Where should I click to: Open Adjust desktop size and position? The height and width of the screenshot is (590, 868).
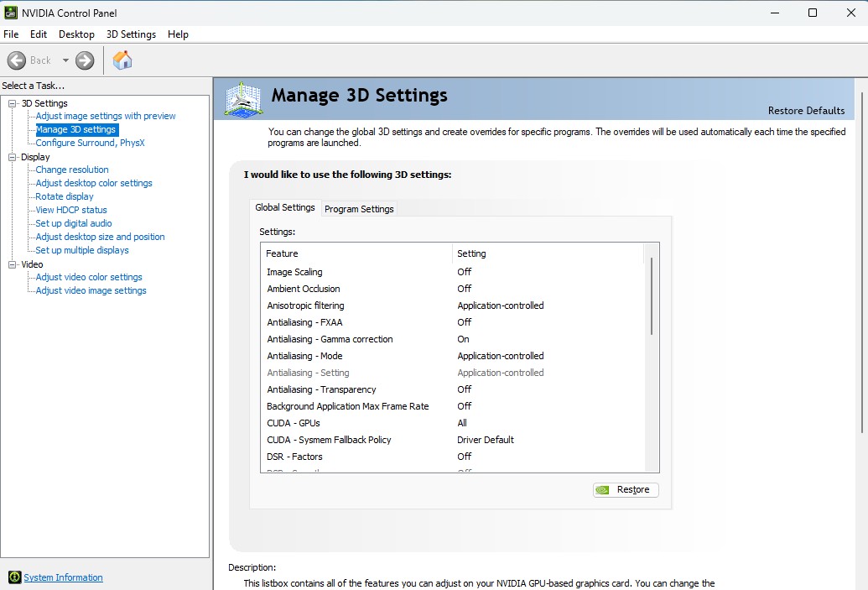click(x=100, y=237)
